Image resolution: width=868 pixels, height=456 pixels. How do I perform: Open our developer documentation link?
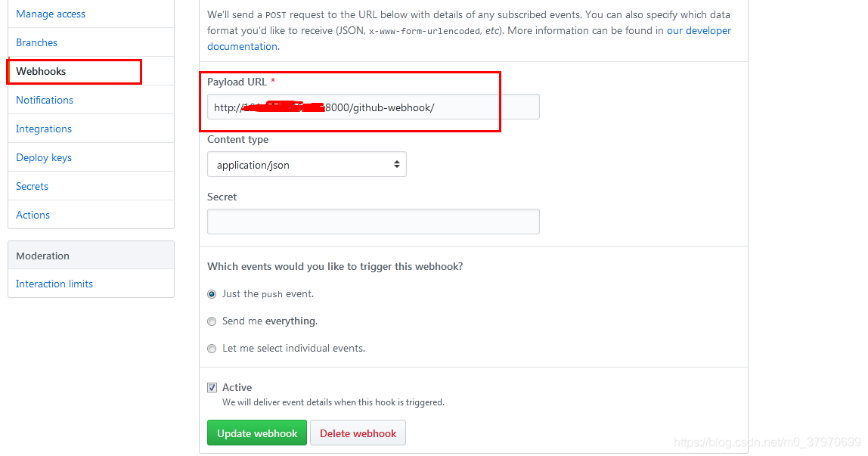point(697,30)
